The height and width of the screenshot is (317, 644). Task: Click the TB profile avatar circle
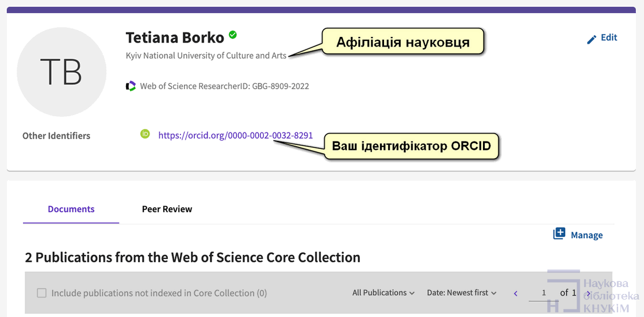62,71
